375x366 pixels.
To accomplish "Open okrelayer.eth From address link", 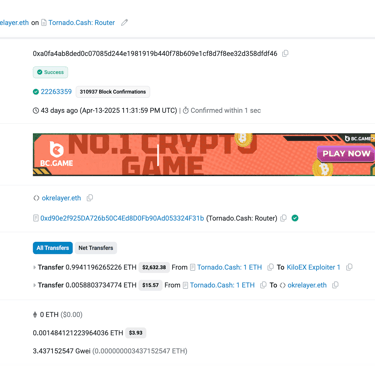I will (61, 198).
